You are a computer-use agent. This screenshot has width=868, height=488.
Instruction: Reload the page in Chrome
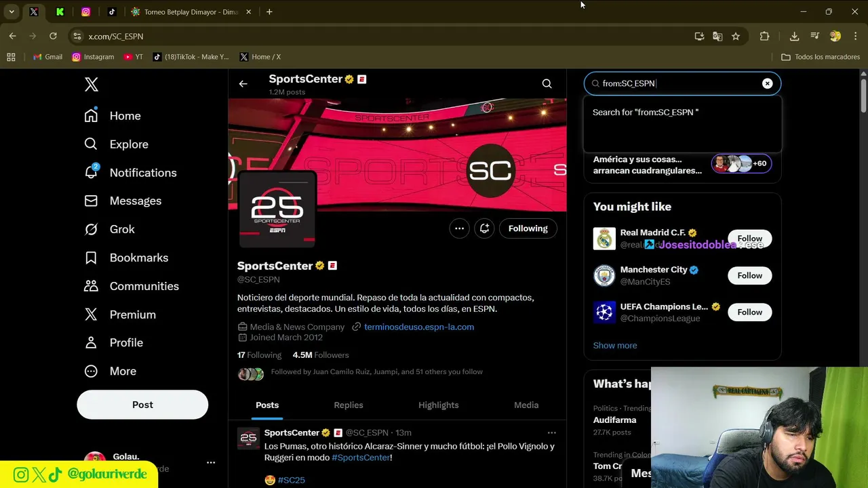pos(53,36)
